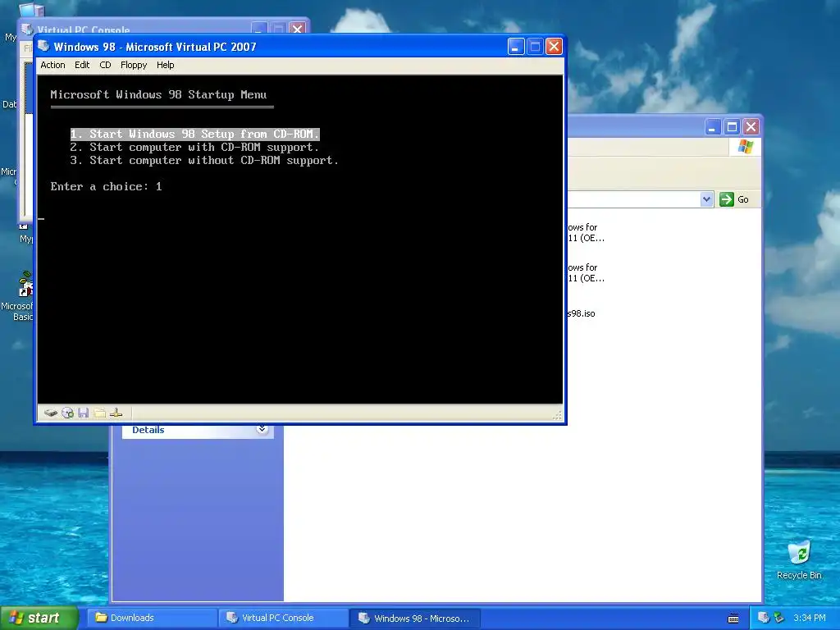Click the shared folders icon in status bar
840x630 pixels.
click(x=99, y=413)
